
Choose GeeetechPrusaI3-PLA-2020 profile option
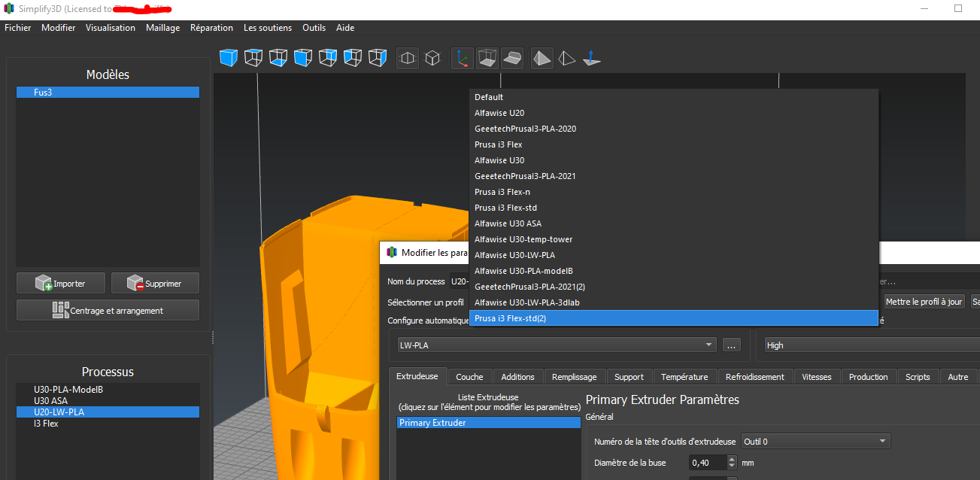[674, 129]
